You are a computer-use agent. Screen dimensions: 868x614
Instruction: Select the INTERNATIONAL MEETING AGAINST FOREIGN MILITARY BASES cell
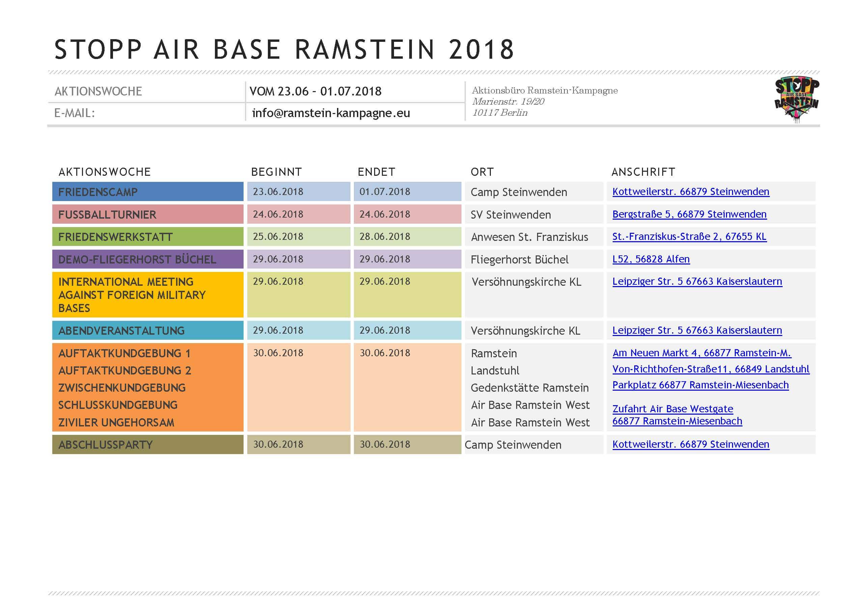[148, 295]
